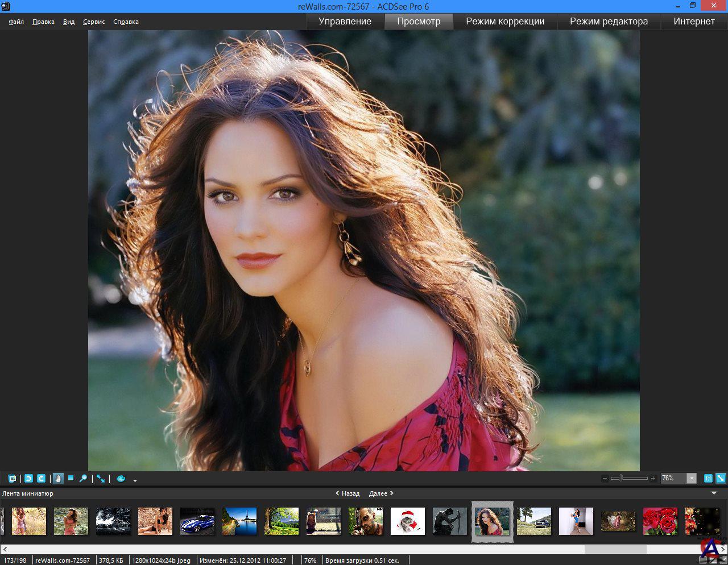Select the blue sports car thumbnail

tap(197, 521)
